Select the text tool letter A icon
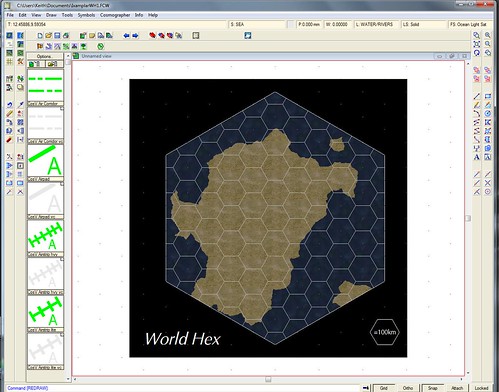Viewport: 499px width, 392px height. click(x=477, y=157)
